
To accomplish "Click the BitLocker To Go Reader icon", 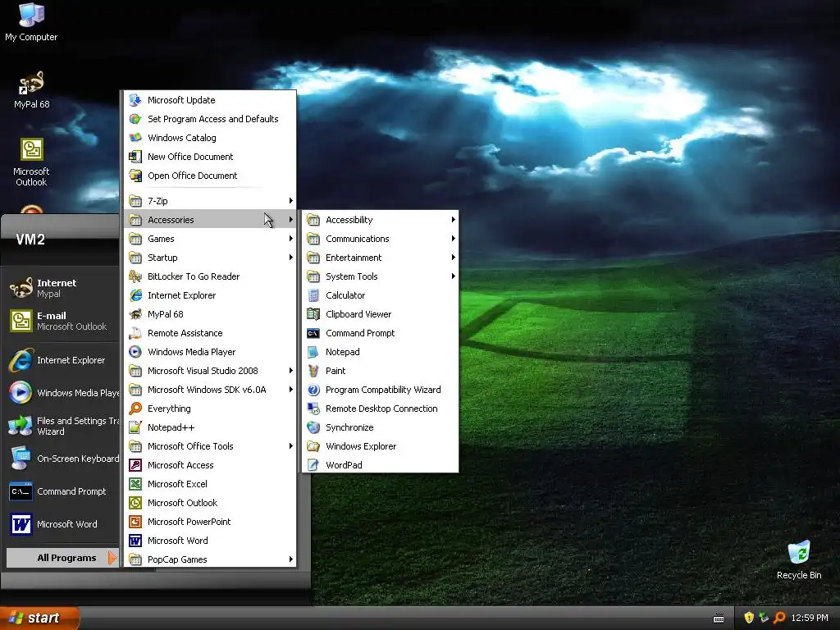I will pos(135,276).
